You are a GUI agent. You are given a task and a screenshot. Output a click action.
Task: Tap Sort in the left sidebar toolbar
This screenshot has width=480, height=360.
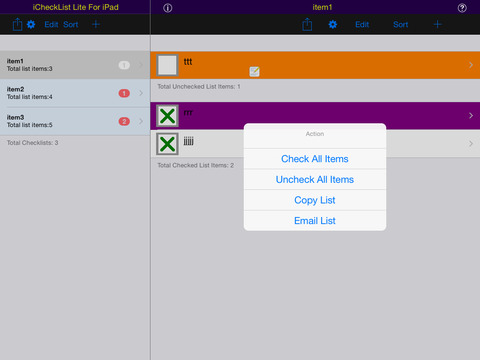(71, 24)
